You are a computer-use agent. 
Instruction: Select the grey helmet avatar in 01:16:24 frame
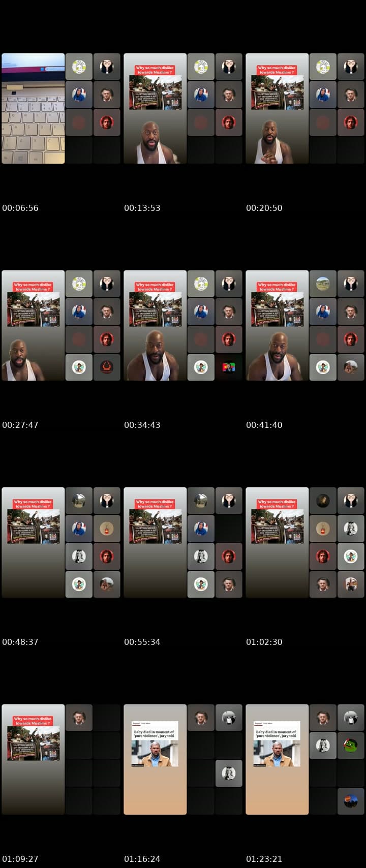tap(229, 718)
